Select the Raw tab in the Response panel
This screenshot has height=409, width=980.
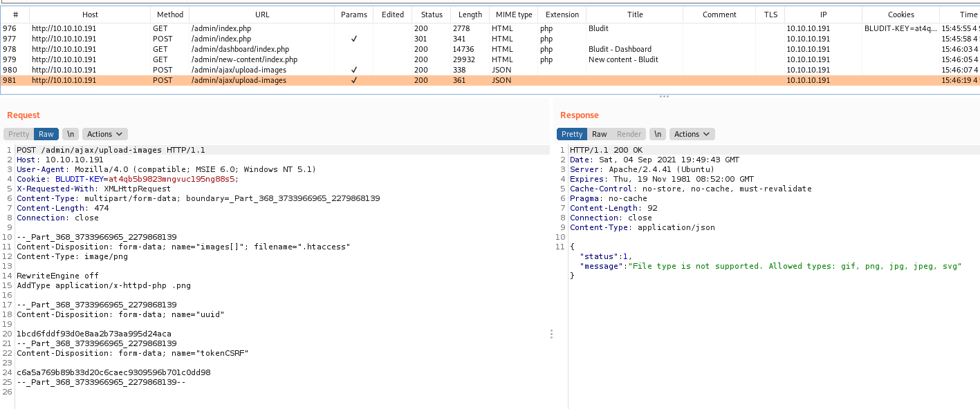pyautogui.click(x=600, y=134)
